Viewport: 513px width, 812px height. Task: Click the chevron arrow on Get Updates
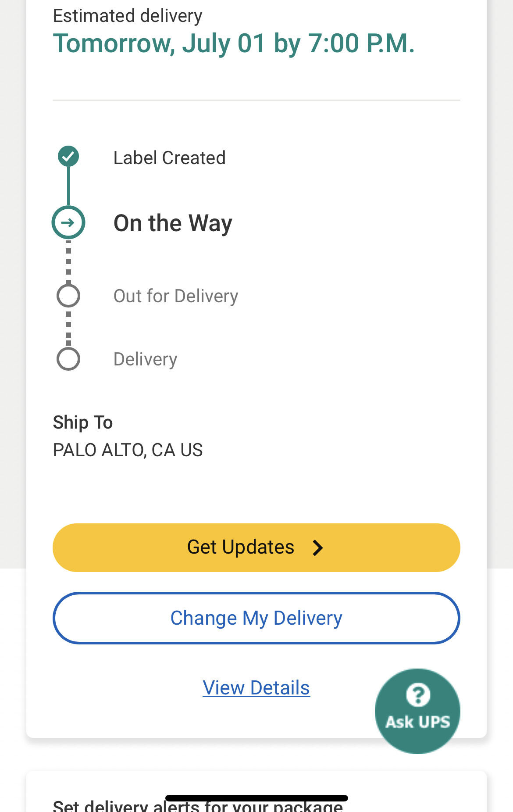(318, 547)
